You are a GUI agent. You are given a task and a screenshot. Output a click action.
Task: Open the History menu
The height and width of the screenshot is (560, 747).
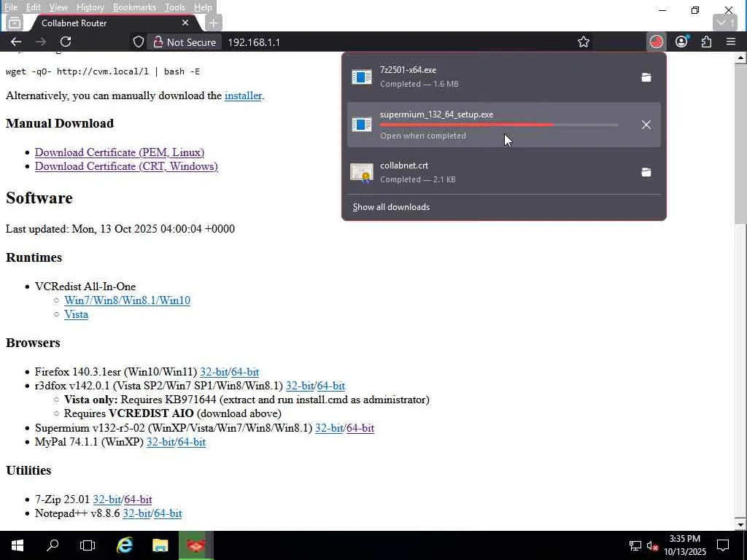tap(90, 7)
